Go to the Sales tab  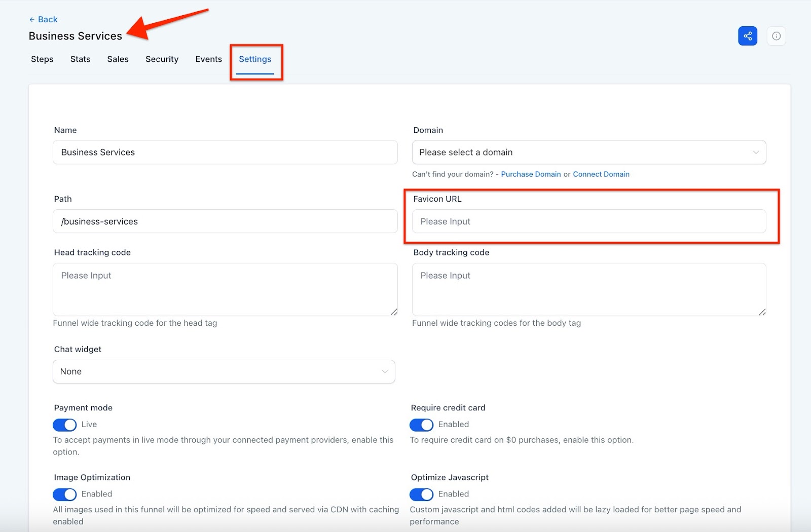118,59
